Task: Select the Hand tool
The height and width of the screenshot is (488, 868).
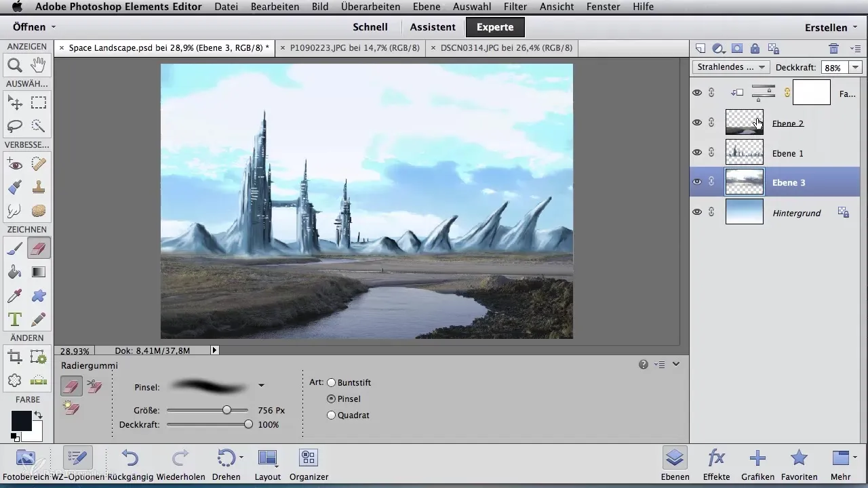Action: [39, 66]
